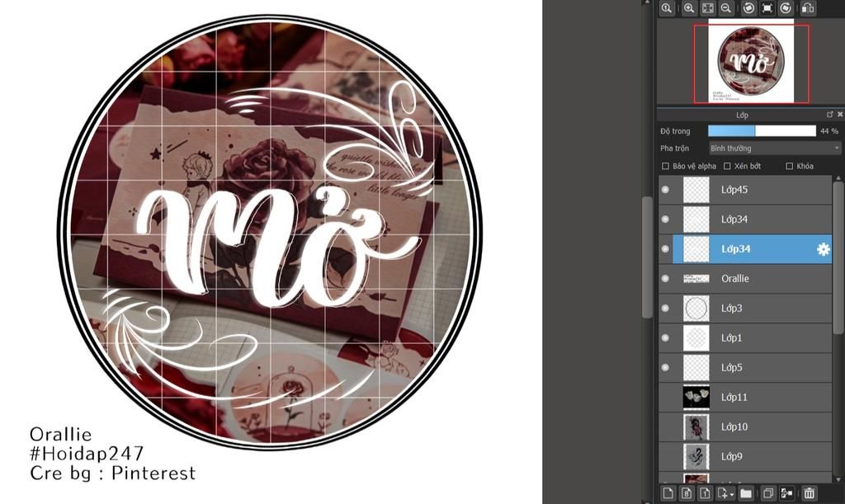Merge layer down with lower layer
The height and width of the screenshot is (504, 845).
coord(786,492)
